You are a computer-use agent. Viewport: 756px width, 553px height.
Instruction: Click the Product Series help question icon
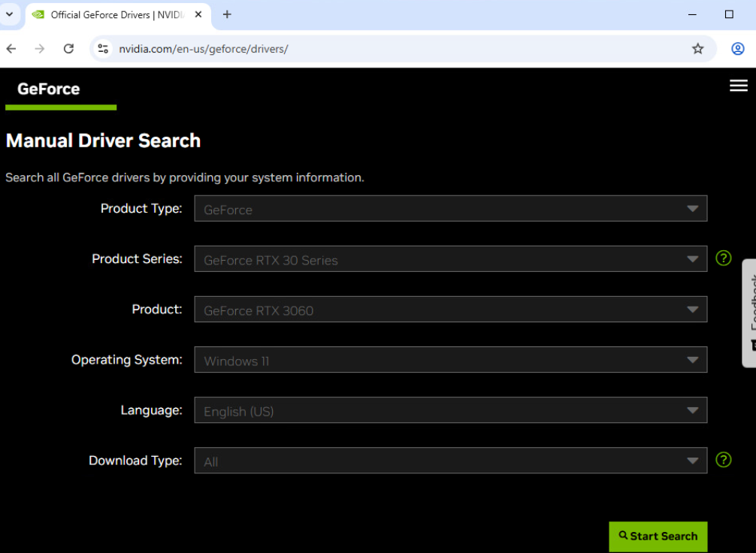pos(723,258)
